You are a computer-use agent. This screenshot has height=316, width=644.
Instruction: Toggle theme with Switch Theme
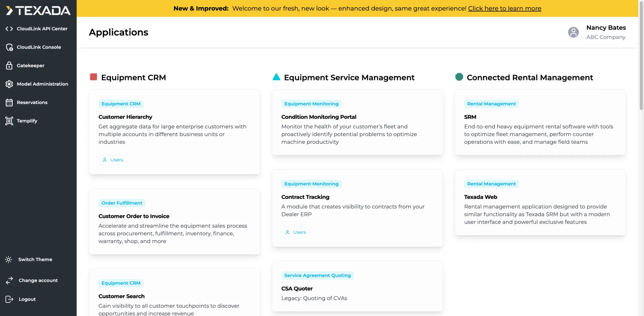(x=35, y=260)
